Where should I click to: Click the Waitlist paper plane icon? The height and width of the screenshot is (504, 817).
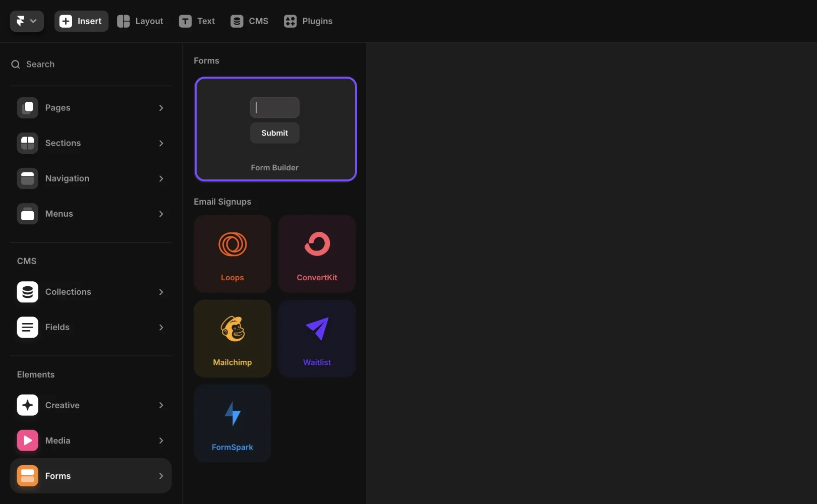[x=317, y=329]
